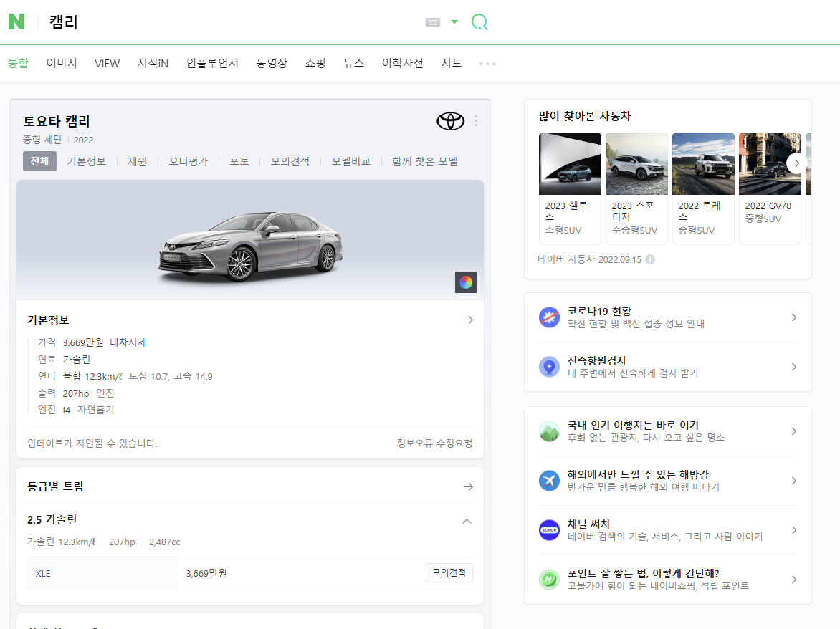Click the chevron for 채널 써치
Viewport: 840px width, 629px height.
(x=794, y=530)
